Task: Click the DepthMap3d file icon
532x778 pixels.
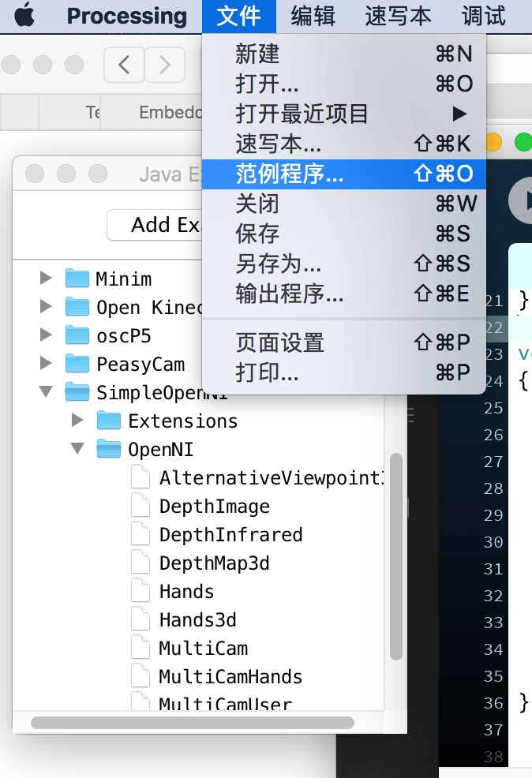Action: click(140, 562)
